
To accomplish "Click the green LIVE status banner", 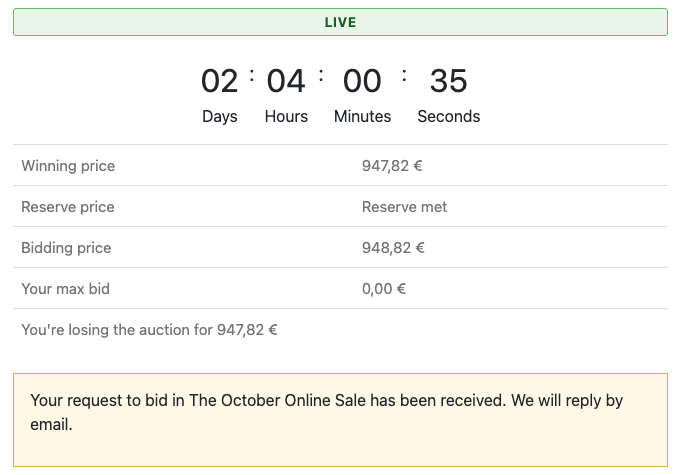I will click(340, 22).
